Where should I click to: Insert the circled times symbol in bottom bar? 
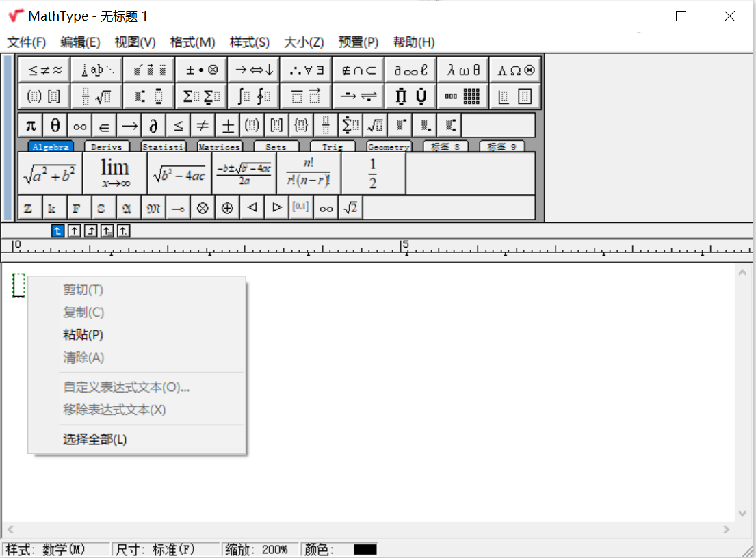point(203,208)
